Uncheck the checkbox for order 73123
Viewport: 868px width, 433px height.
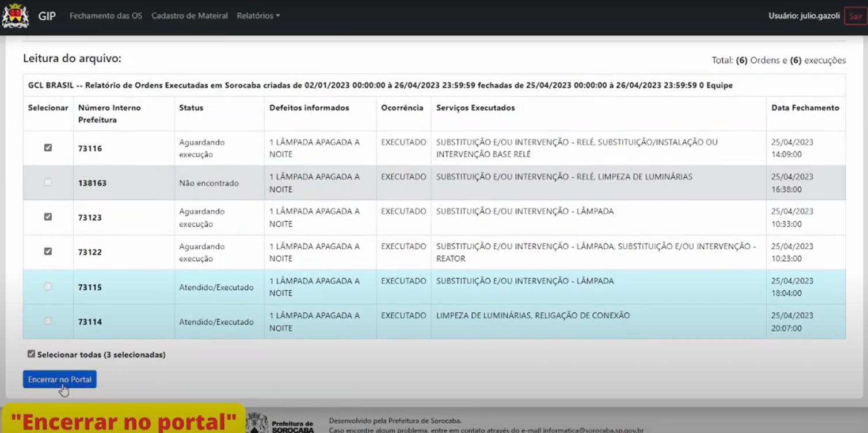[x=48, y=217]
